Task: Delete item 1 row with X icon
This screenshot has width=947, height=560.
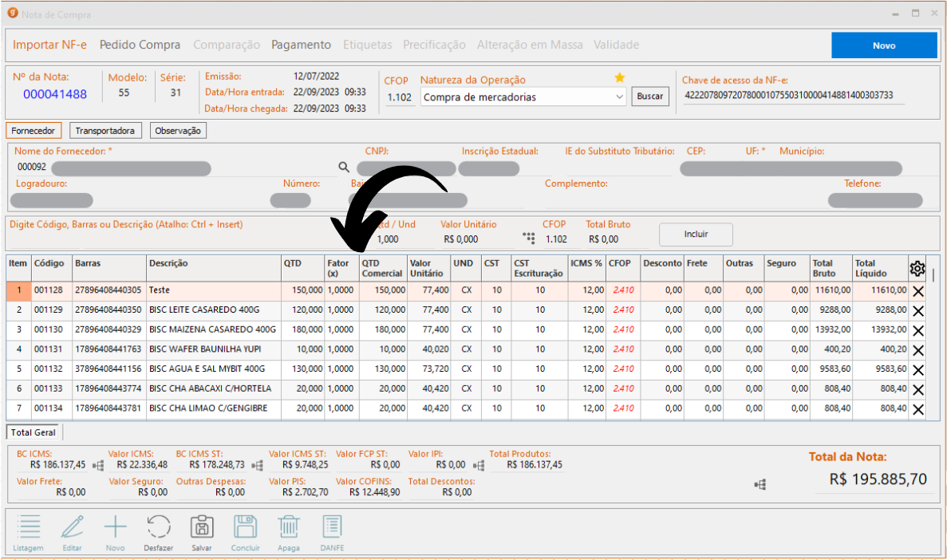Action: (x=918, y=291)
